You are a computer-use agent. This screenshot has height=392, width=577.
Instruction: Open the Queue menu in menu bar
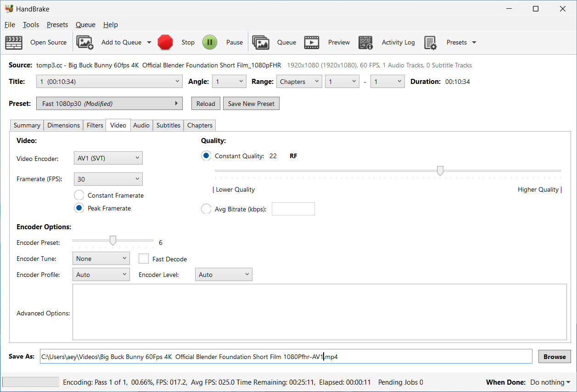[85, 25]
